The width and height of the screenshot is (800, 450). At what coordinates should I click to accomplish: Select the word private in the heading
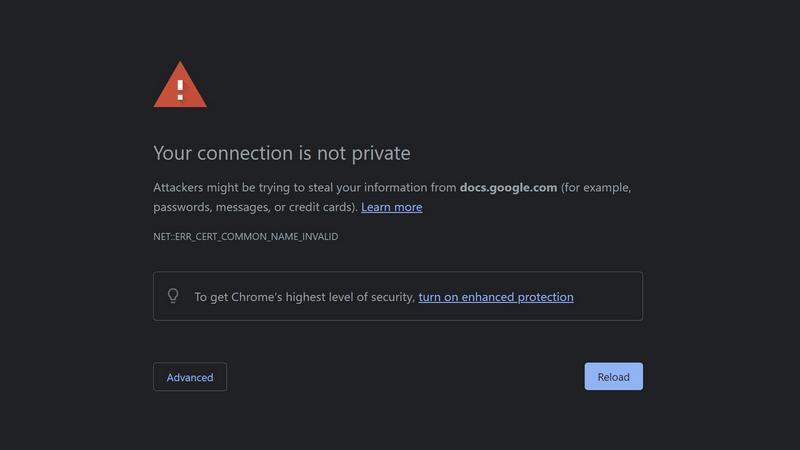point(381,154)
